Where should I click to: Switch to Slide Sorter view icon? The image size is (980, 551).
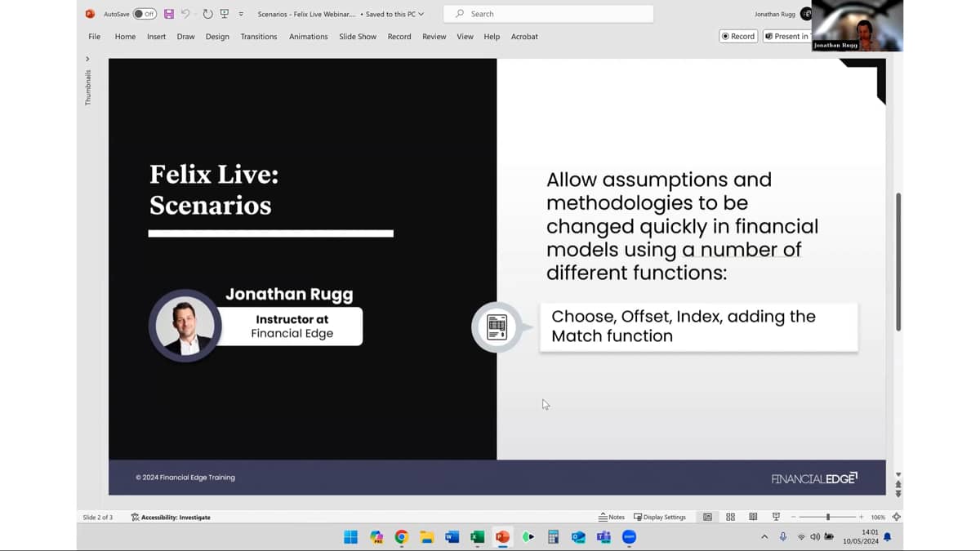731,517
